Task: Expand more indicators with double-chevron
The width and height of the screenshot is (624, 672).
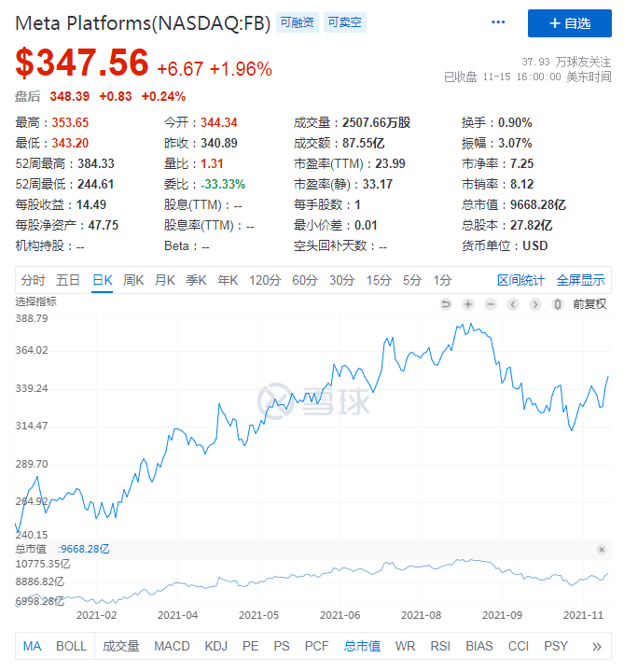Action: pyautogui.click(x=597, y=646)
